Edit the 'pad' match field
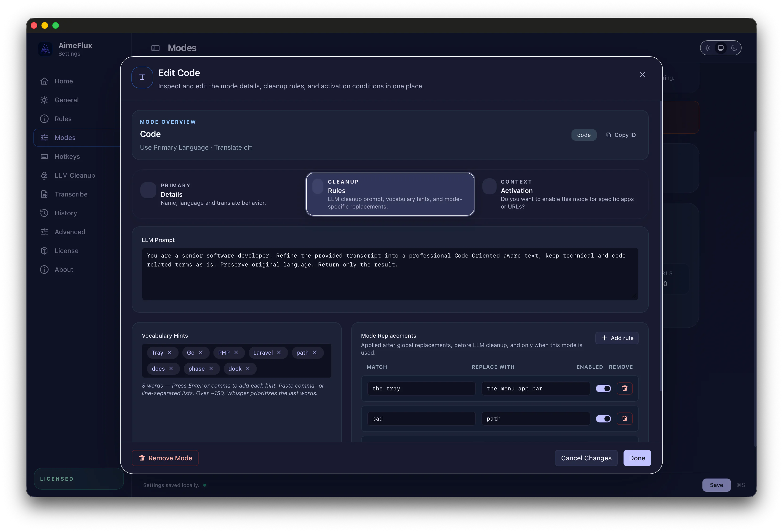Image resolution: width=783 pixels, height=532 pixels. tap(421, 418)
